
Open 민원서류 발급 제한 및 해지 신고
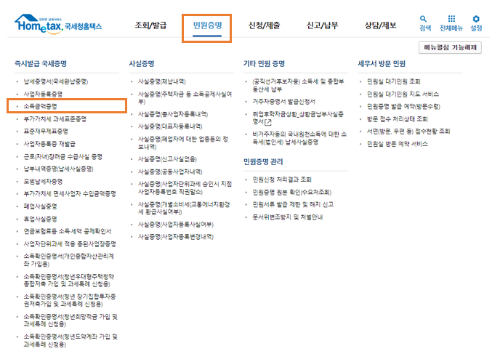click(293, 205)
